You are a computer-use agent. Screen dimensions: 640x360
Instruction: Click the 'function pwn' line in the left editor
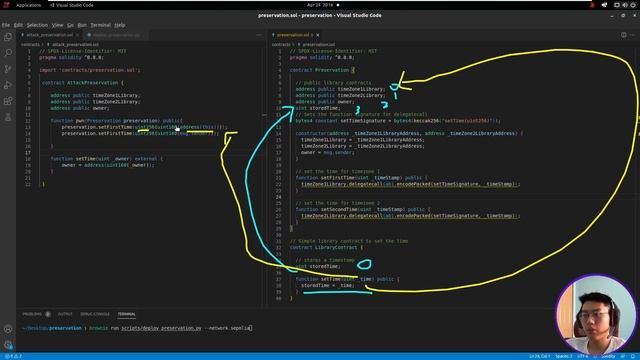point(117,120)
